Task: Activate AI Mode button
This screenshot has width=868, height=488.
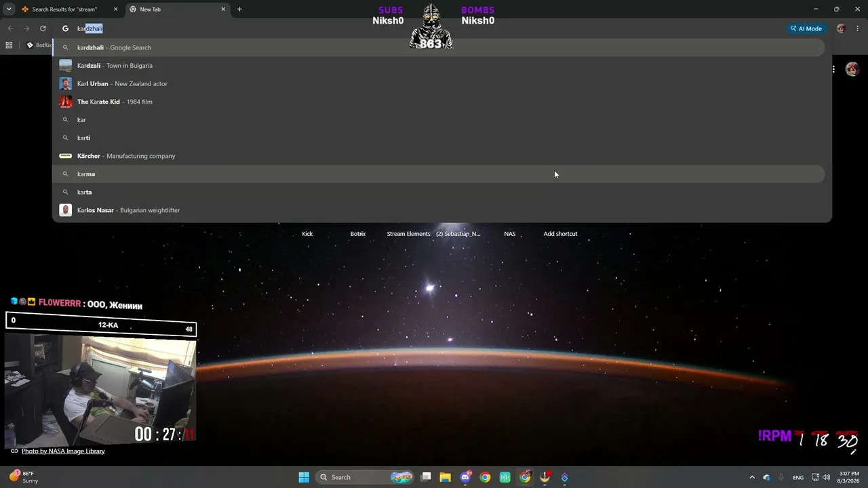Action: (806, 28)
